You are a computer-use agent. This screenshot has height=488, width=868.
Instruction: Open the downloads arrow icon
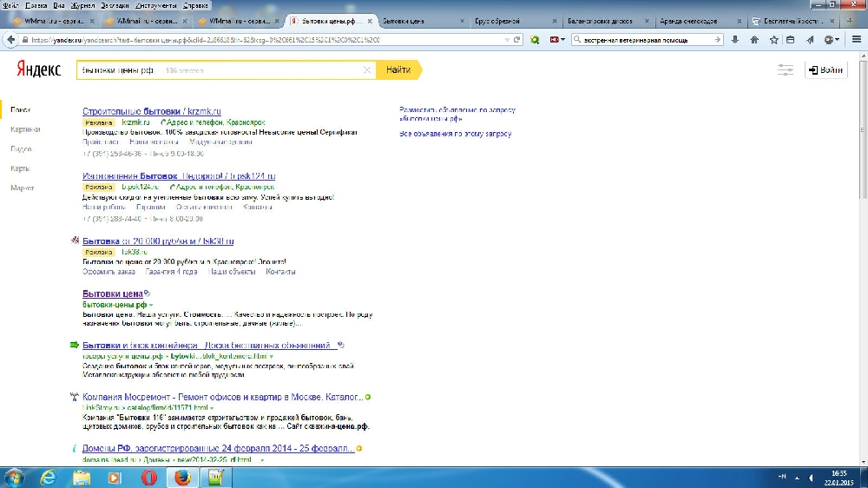click(x=734, y=40)
